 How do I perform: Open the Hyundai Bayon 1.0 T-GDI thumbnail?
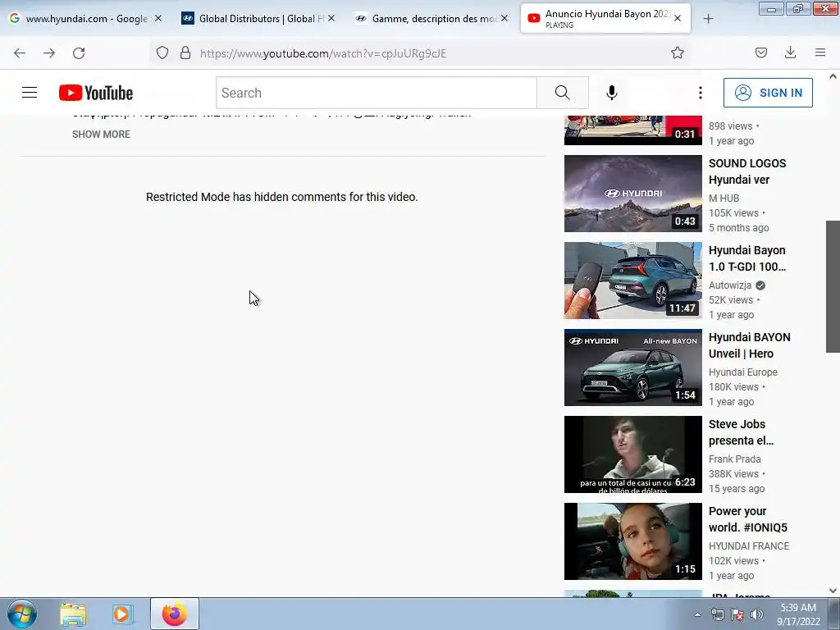point(632,281)
